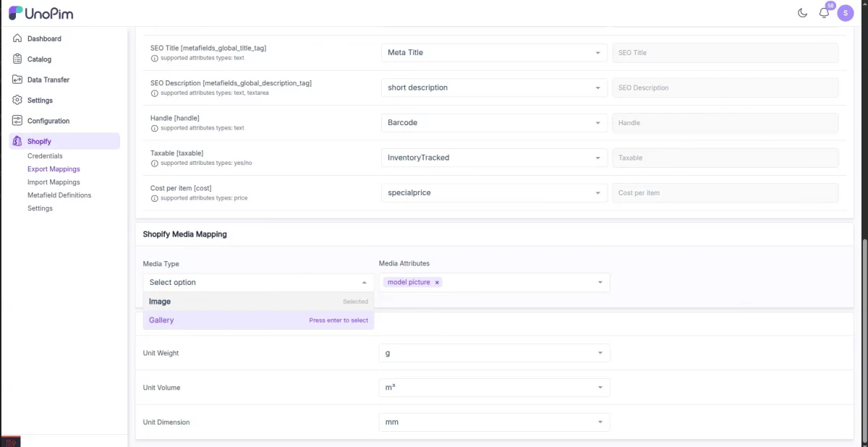868x447 pixels.
Task: Open the Cost per item mapping dropdown
Action: [x=494, y=192]
